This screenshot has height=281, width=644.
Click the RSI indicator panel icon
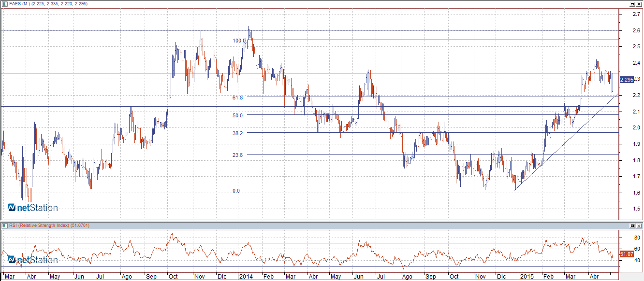pyautogui.click(x=4, y=225)
